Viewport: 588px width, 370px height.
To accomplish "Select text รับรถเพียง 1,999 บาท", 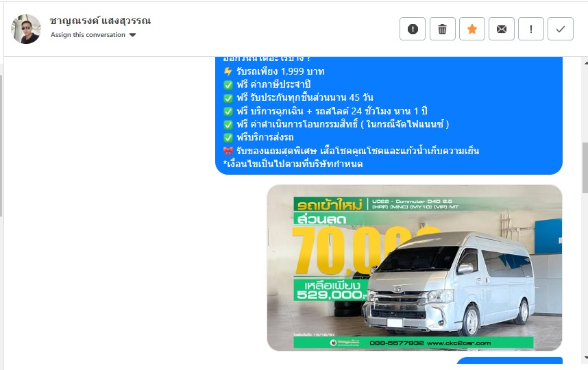I will 280,71.
